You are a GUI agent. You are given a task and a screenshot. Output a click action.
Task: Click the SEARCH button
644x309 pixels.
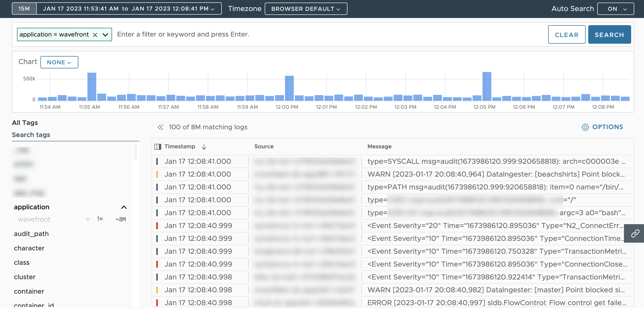point(609,34)
